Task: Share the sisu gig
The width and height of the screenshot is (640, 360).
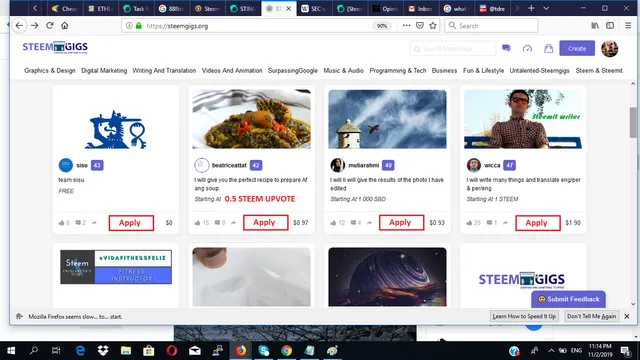Action: point(94,223)
